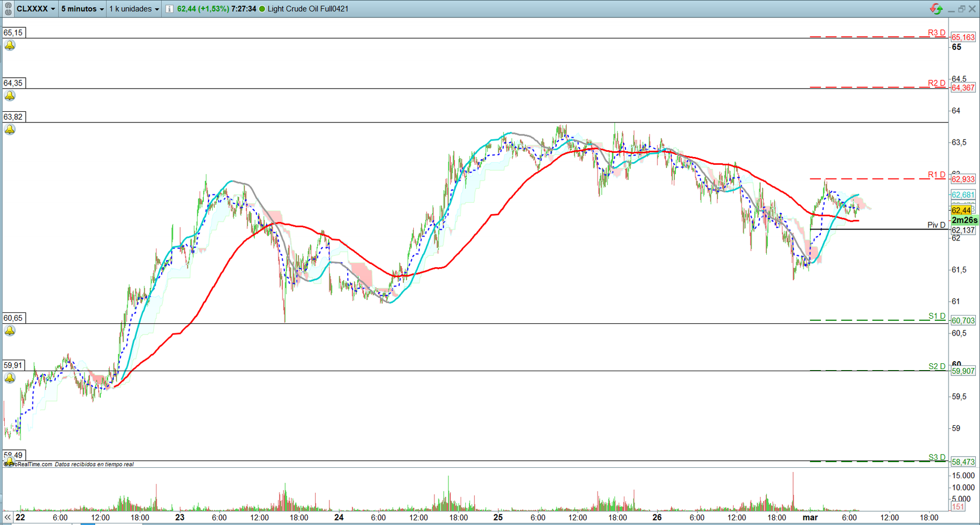Click the chain link group icon
The height and width of the screenshot is (525, 980).
pos(8,8)
